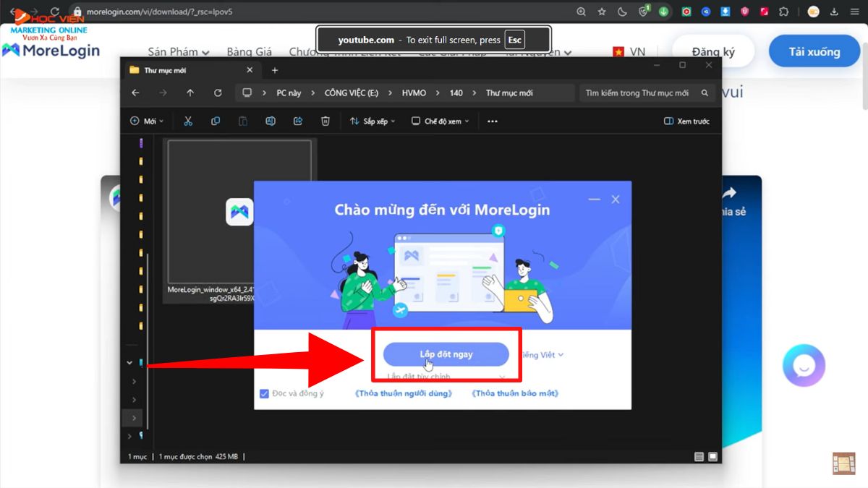Open the Thỏa thuận người dùng link
This screenshot has height=488, width=868.
tap(404, 394)
